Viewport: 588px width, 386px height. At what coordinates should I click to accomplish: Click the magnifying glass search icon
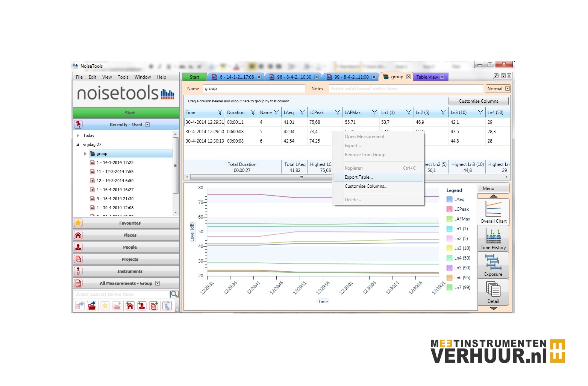174,294
